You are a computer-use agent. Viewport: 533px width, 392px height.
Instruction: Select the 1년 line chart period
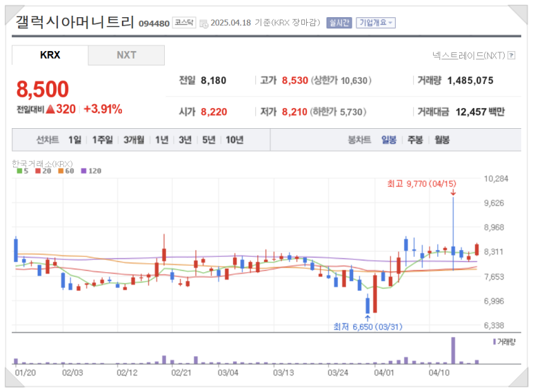[x=162, y=140]
